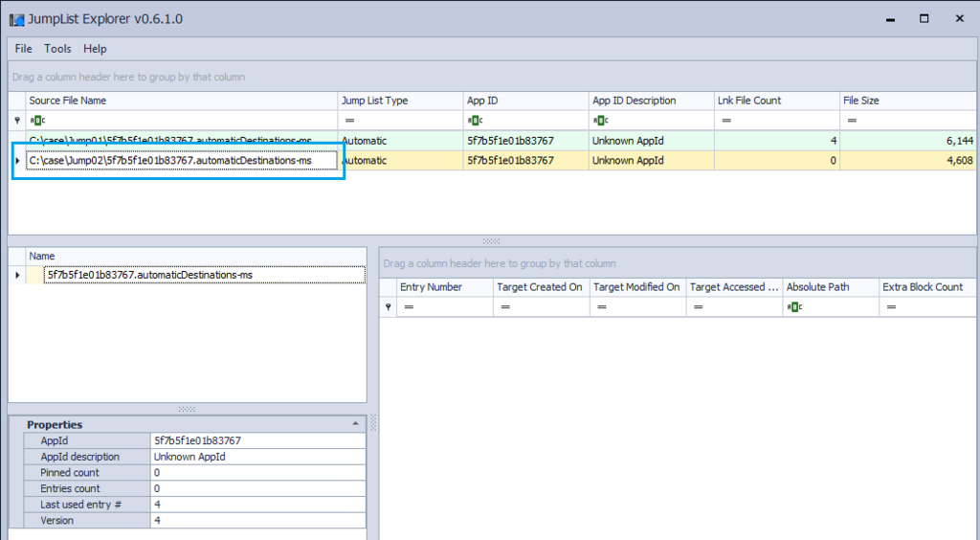Sort by Extra Block Count column header
Screen dimensions: 980x540
927,287
